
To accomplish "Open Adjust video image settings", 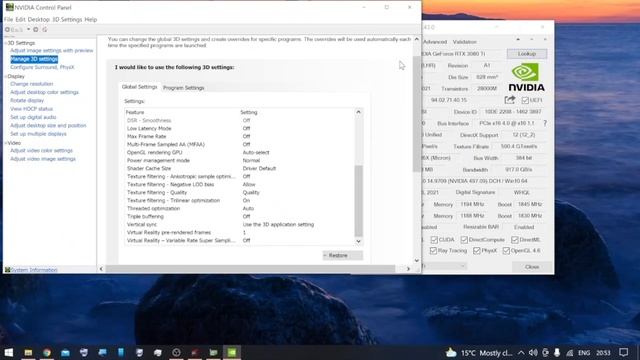I will coord(43,159).
